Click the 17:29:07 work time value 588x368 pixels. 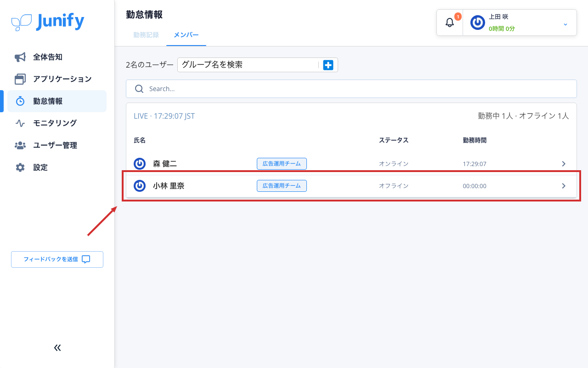[475, 164]
